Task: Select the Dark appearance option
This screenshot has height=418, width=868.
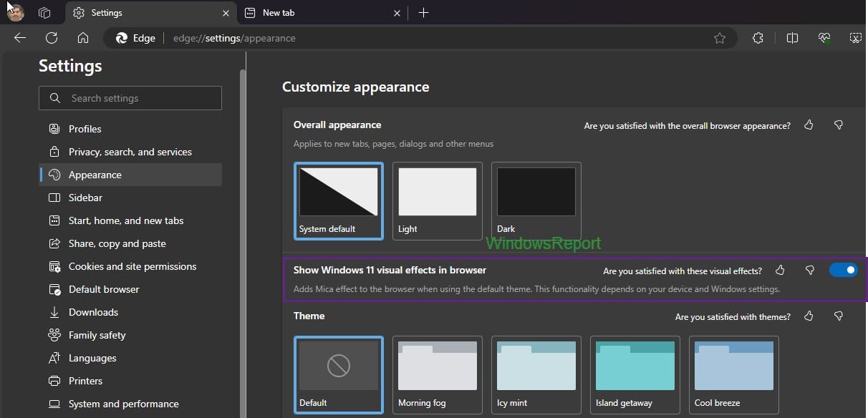Action: click(x=536, y=201)
